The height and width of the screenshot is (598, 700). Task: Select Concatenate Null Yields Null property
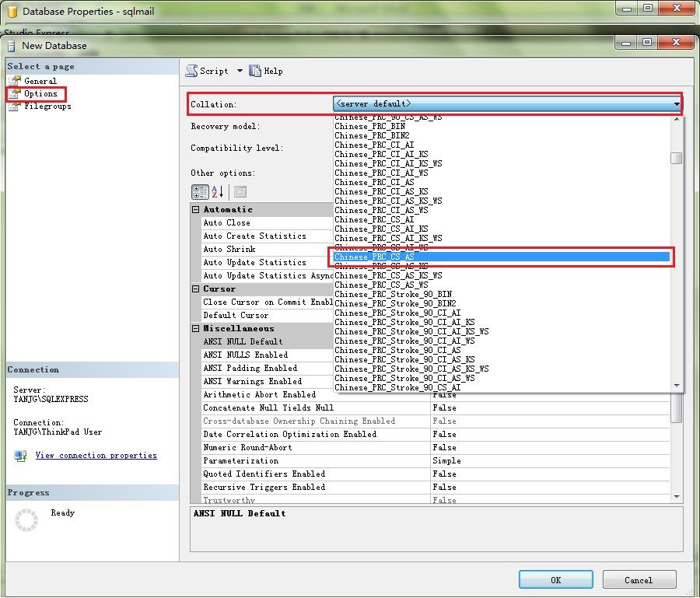269,408
